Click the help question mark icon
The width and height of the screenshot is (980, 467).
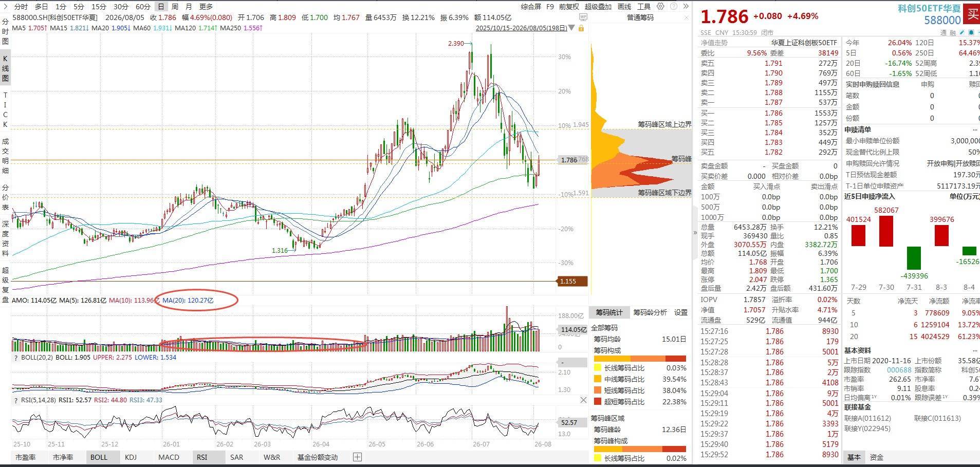673,7
